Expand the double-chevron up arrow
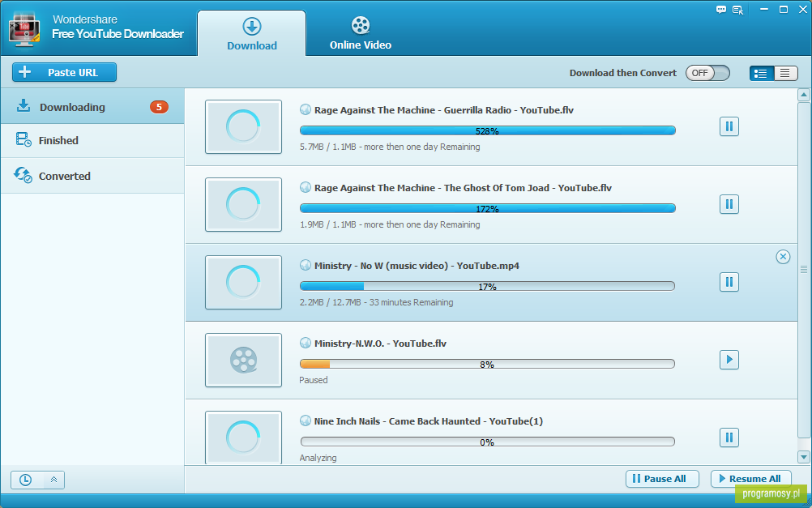Viewport: 812px width, 508px height. click(x=53, y=480)
